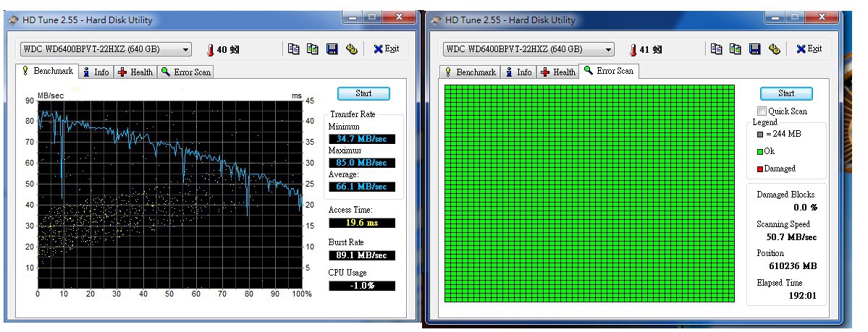Click gray 244 MB legend swatch

click(760, 134)
